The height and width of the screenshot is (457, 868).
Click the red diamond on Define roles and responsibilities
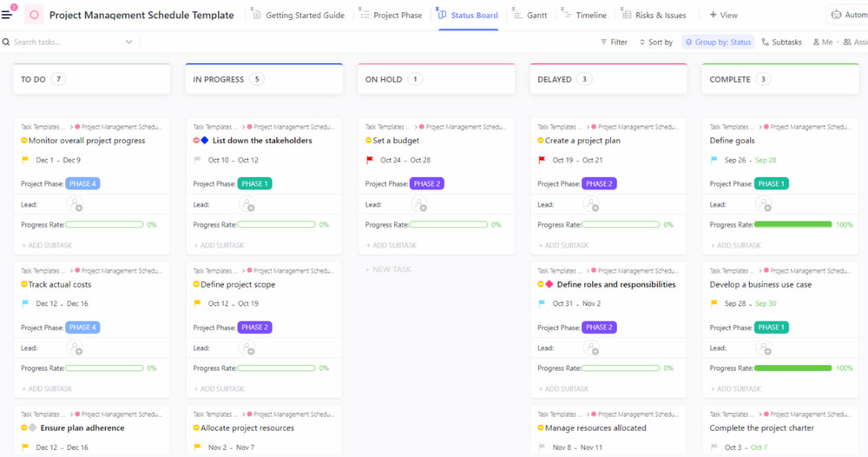pos(549,284)
